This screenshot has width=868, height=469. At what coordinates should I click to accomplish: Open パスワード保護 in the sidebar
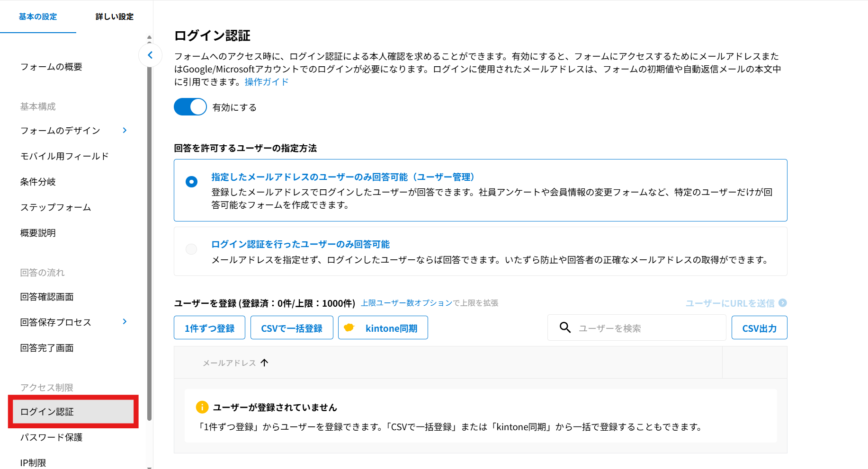(51, 437)
